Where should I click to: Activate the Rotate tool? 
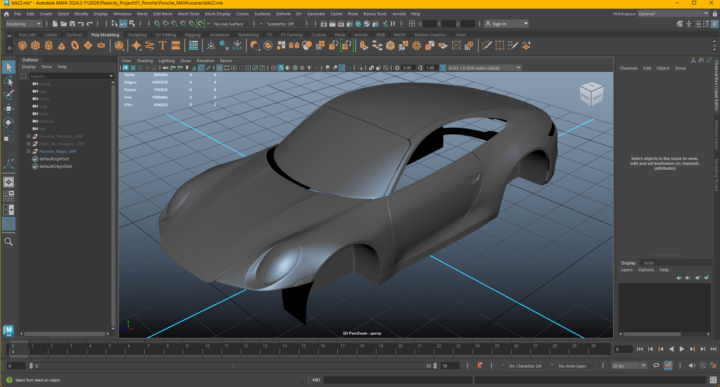click(x=8, y=122)
